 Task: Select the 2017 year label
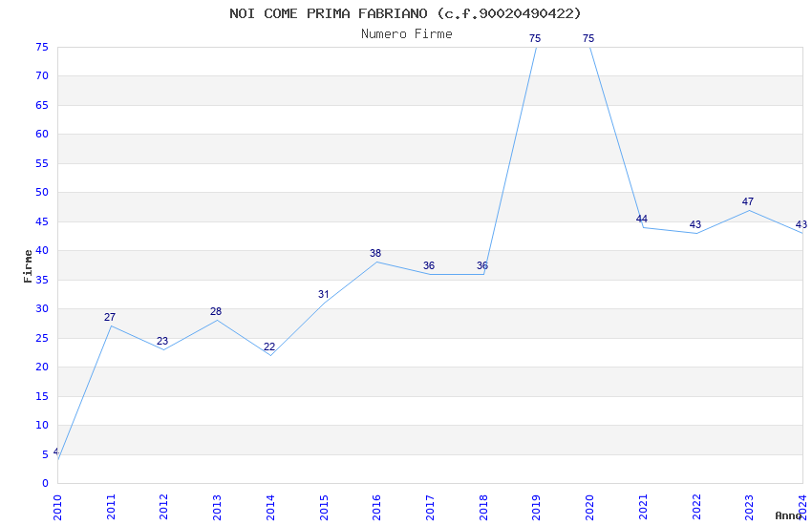click(x=430, y=507)
